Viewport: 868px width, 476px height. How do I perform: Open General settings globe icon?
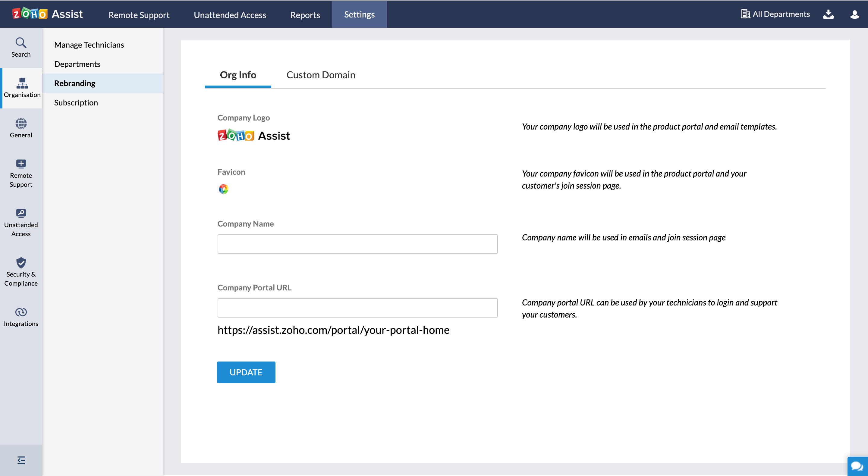click(x=21, y=124)
